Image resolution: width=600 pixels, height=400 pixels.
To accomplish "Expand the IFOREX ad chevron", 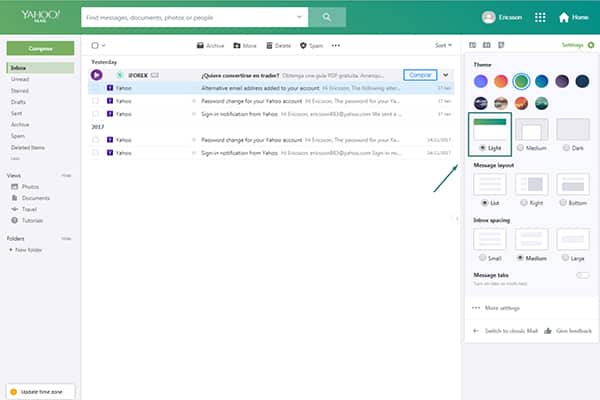I will (446, 75).
